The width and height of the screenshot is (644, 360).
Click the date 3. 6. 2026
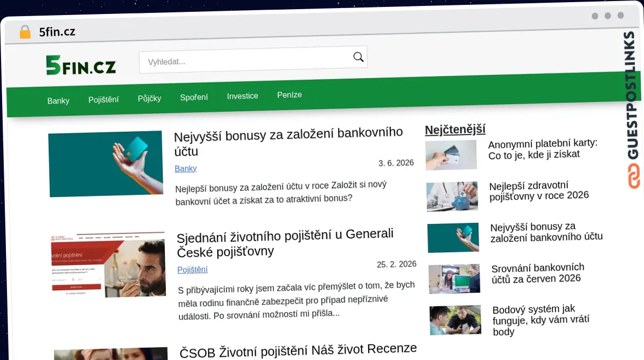point(396,163)
